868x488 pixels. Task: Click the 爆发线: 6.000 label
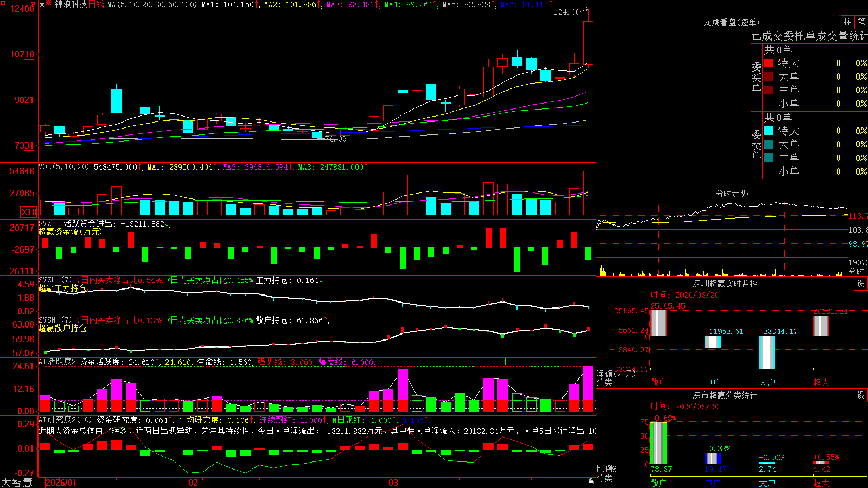coord(346,362)
